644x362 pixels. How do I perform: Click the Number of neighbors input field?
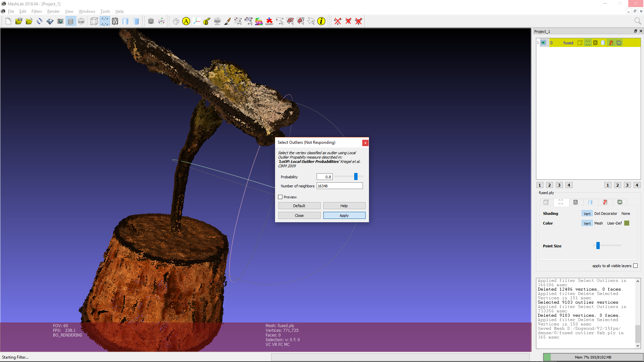[339, 186]
